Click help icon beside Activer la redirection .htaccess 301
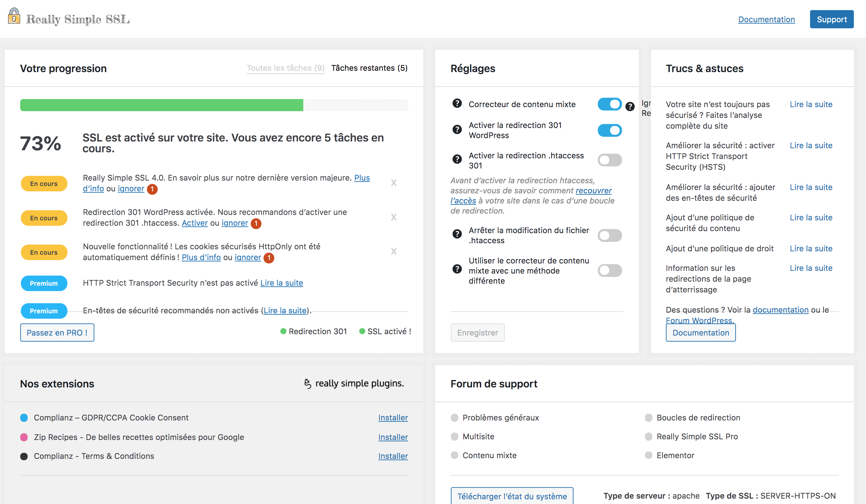This screenshot has width=866, height=504. point(457,159)
